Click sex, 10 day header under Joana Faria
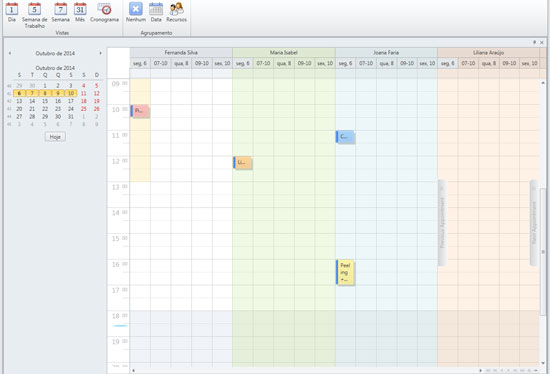Viewport: 550px width, 374px height. pyautogui.click(x=427, y=64)
